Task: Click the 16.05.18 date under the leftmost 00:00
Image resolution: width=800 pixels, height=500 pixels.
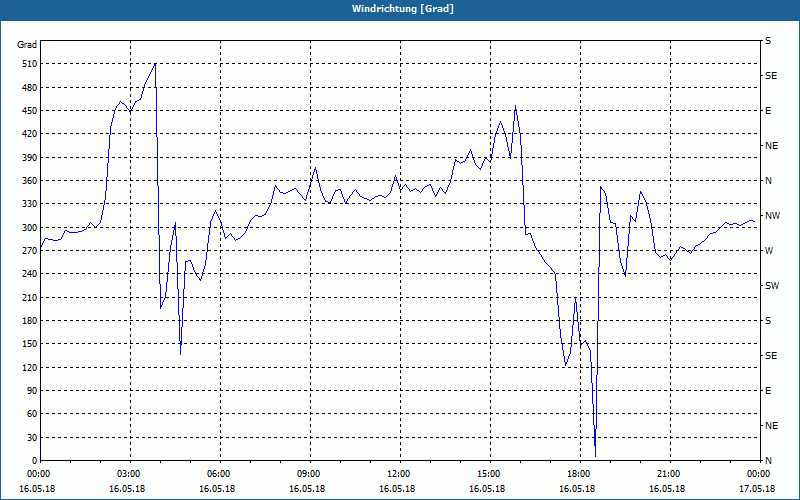Action: click(x=37, y=489)
